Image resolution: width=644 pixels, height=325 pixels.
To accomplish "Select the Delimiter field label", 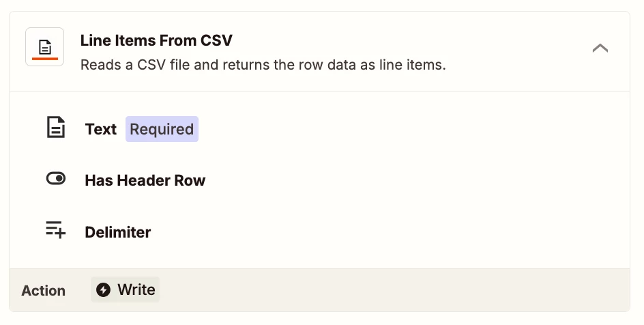I will [x=118, y=232].
